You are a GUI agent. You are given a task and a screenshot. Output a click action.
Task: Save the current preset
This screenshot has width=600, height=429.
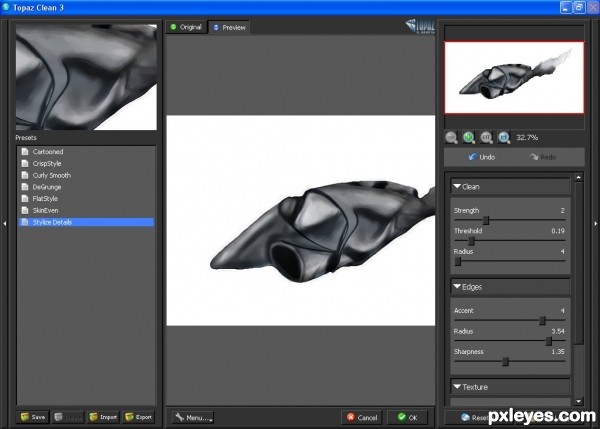pos(33,417)
